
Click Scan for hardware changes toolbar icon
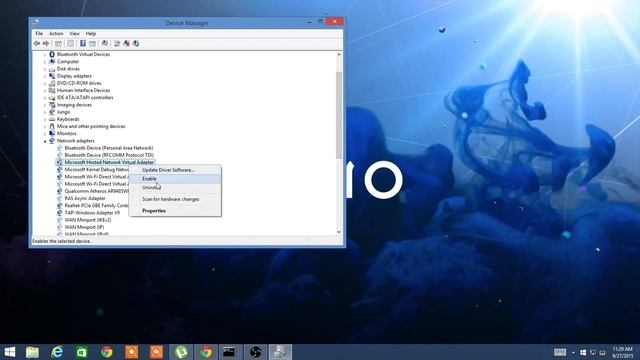(105, 43)
